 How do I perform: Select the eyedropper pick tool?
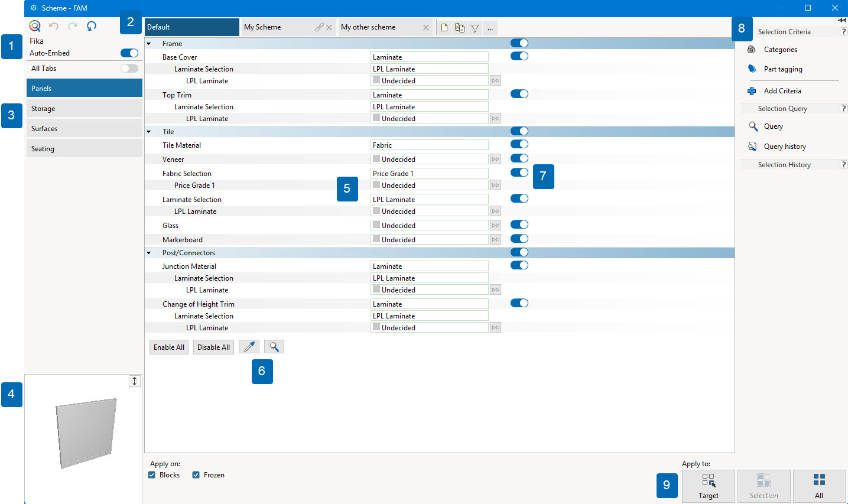point(249,347)
